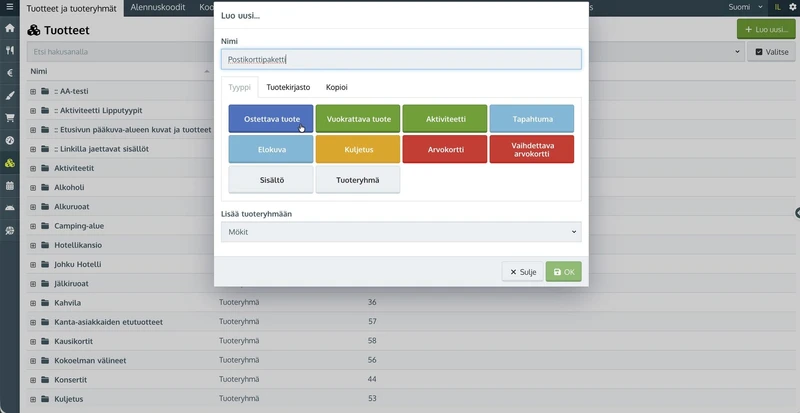
Task: Open the calendar sidebar icon
Action: tap(10, 185)
